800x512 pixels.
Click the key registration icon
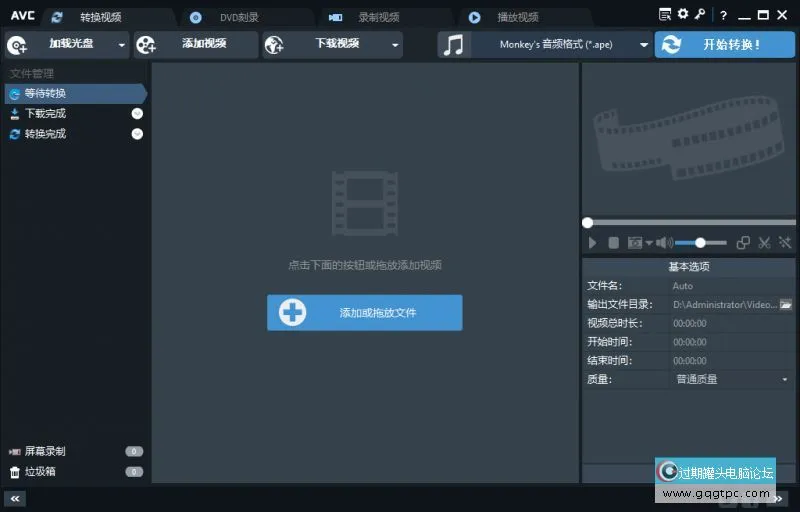click(700, 14)
